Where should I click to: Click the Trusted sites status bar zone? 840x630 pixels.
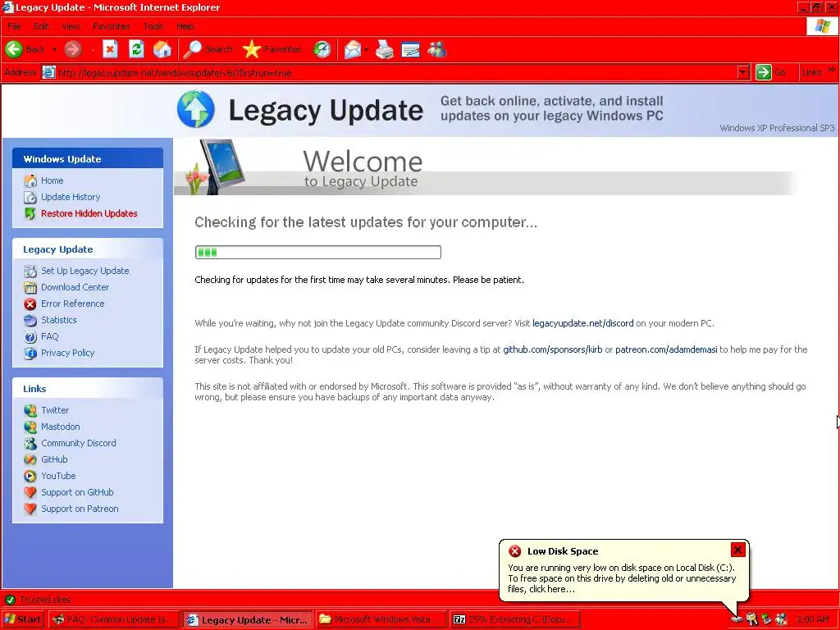tap(39, 600)
